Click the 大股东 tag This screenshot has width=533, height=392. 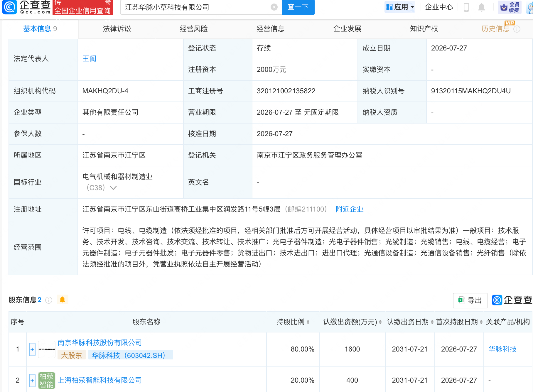pyautogui.click(x=71, y=355)
